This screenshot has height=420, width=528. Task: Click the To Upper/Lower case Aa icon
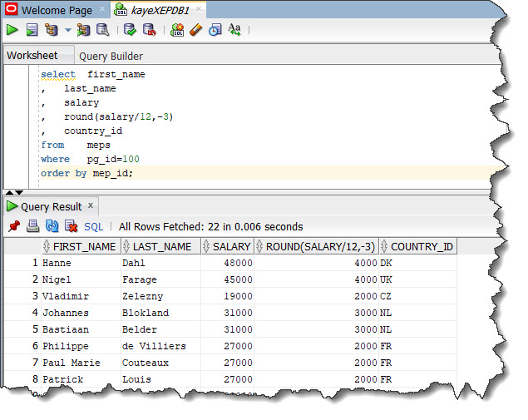(x=234, y=30)
